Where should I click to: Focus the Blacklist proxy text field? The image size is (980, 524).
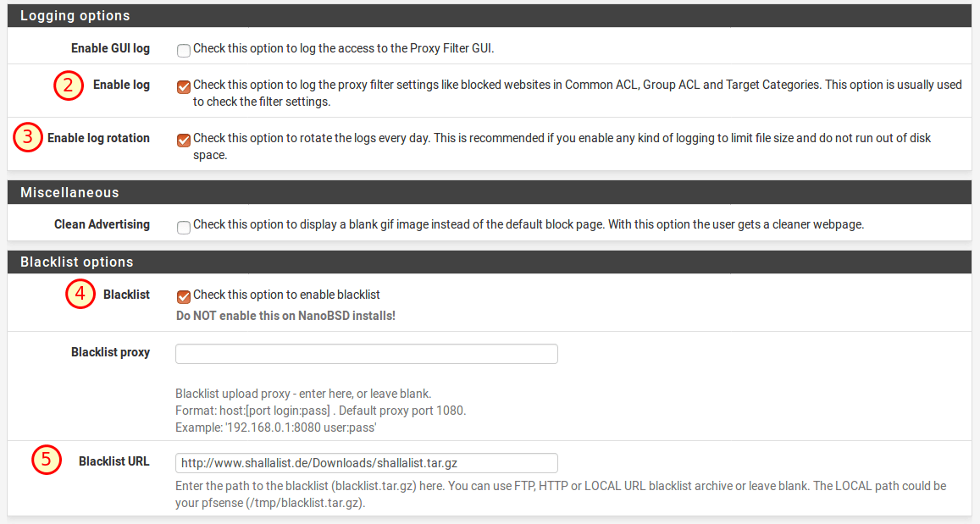pos(366,354)
